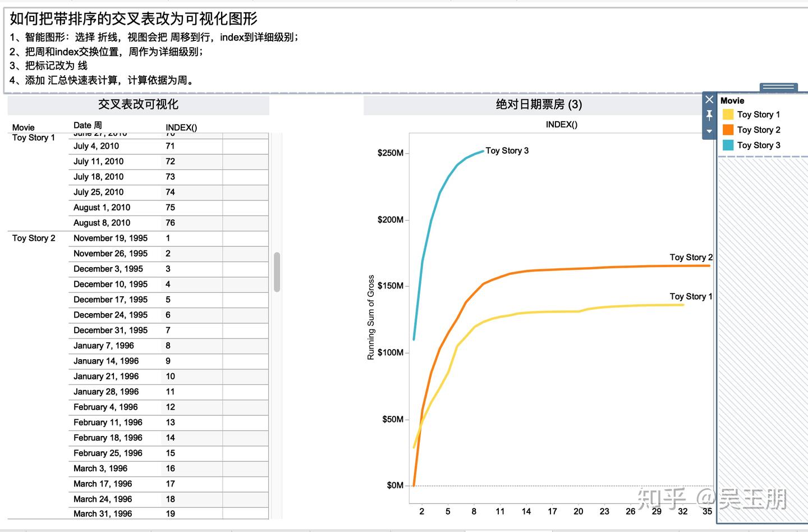Select the November 19, 1995 row
The height and width of the screenshot is (532, 808).
point(111,238)
